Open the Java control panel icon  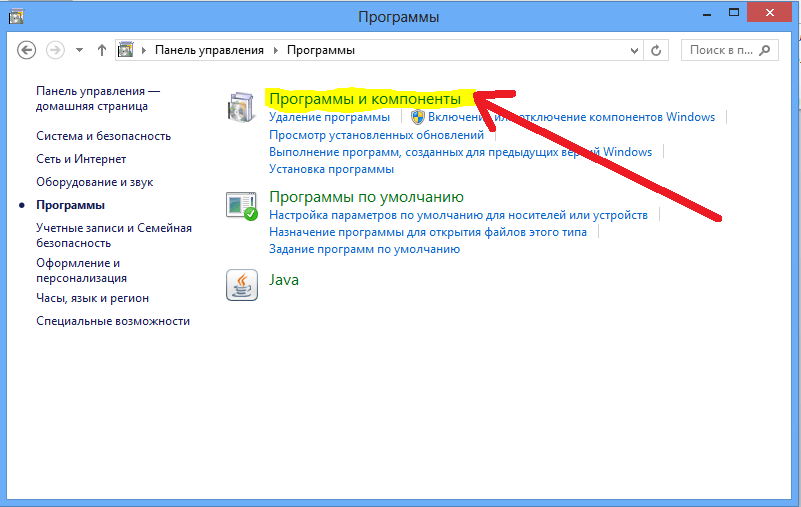pyautogui.click(x=241, y=284)
